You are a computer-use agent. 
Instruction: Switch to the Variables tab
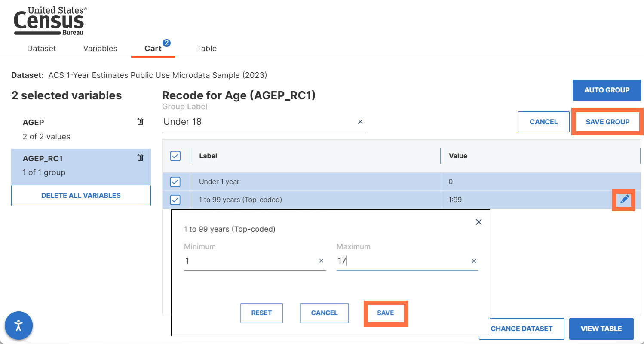(x=100, y=49)
